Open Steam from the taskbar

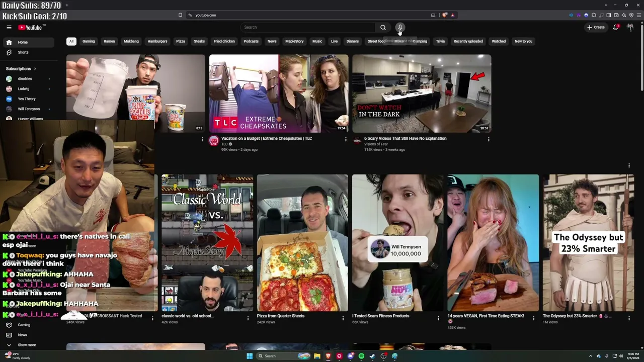coord(372,356)
